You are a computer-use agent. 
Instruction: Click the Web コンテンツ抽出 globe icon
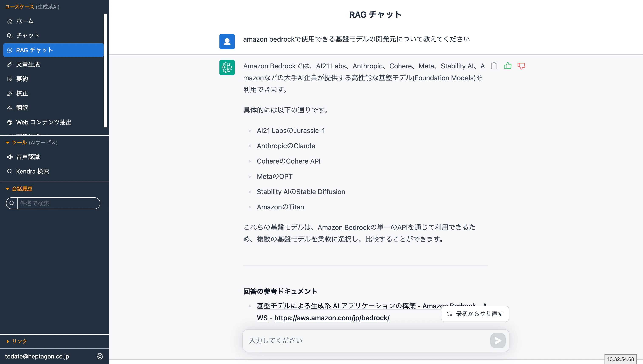click(x=10, y=123)
